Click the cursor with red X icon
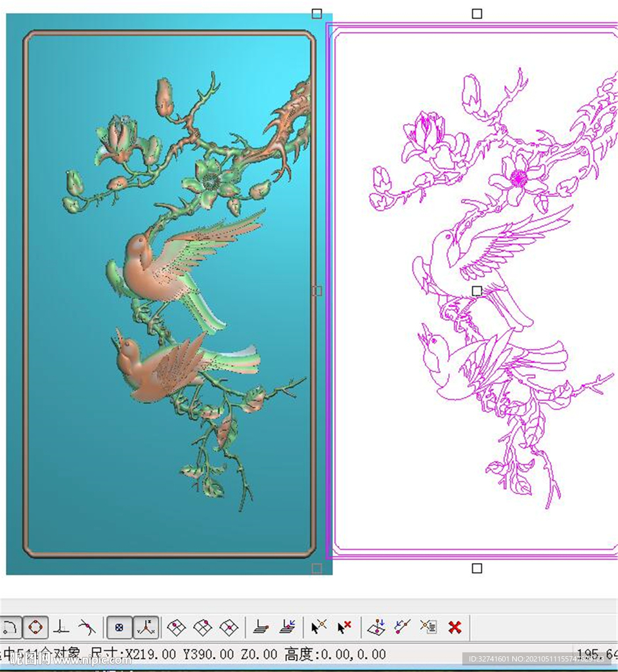This screenshot has height=672, width=618. click(x=344, y=627)
